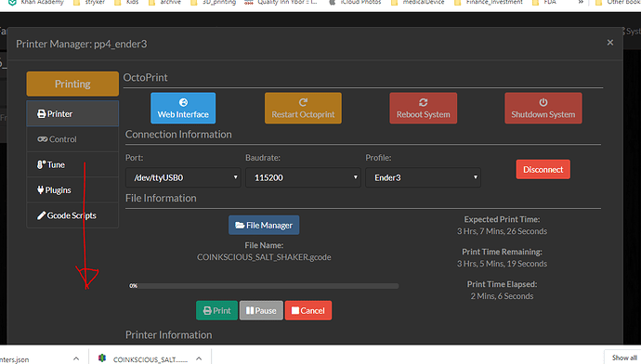The width and height of the screenshot is (641, 364).
Task: Close the Printer Manager dialog
Action: (x=610, y=43)
